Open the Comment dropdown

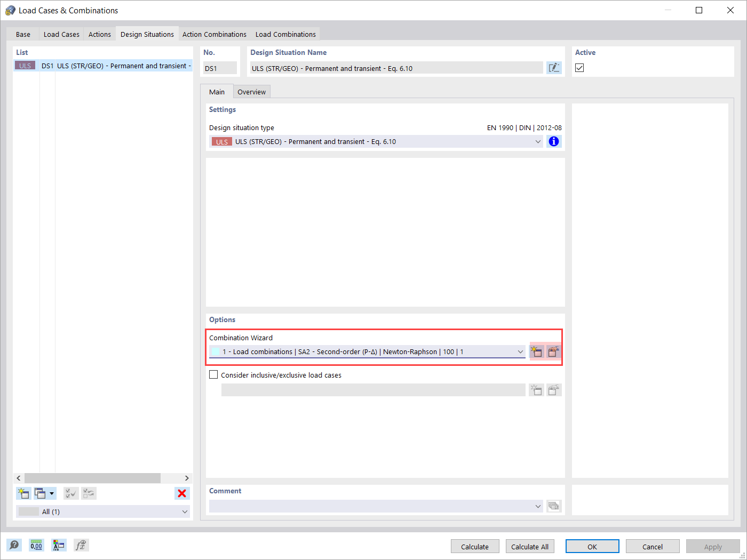pyautogui.click(x=538, y=506)
